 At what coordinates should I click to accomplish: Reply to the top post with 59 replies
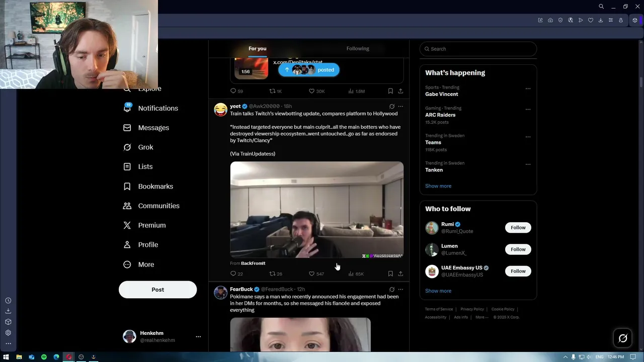point(236,91)
